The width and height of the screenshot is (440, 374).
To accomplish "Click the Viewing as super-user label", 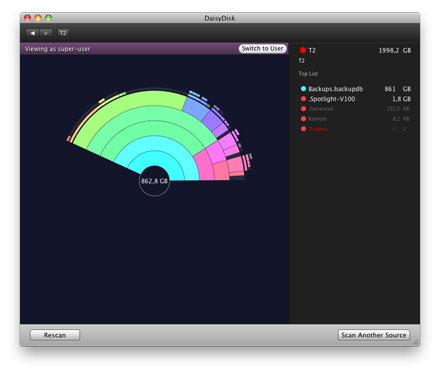I will 57,49.
